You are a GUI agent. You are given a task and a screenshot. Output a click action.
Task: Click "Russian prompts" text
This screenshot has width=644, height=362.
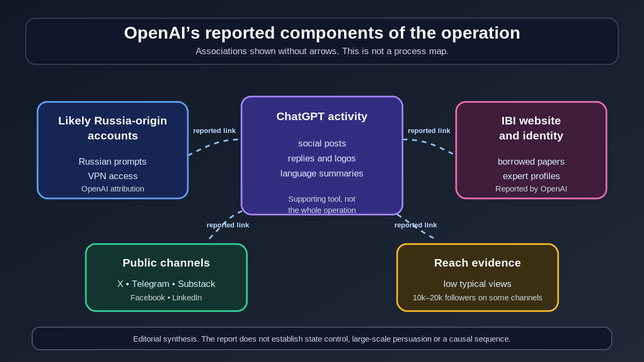pos(113,161)
